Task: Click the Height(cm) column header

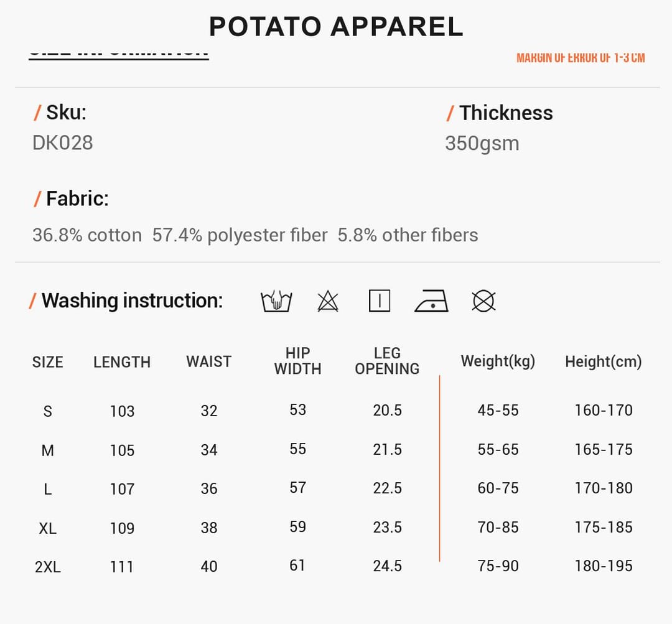Action: coord(604,361)
